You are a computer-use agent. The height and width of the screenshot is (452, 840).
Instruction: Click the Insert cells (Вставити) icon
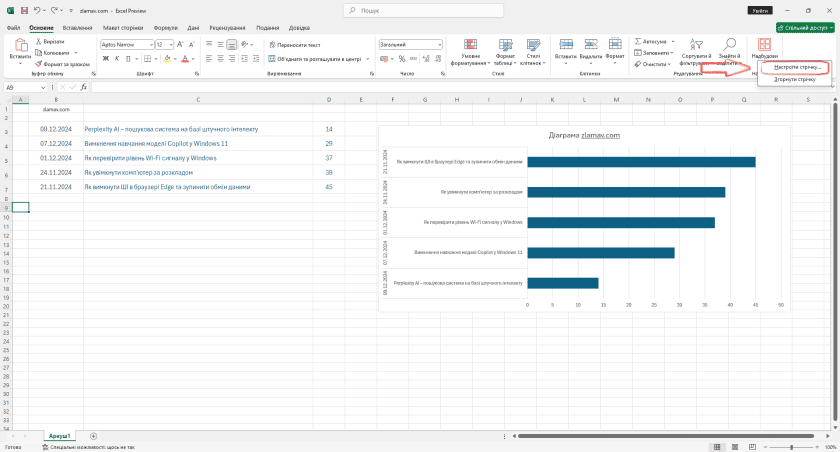(x=566, y=44)
